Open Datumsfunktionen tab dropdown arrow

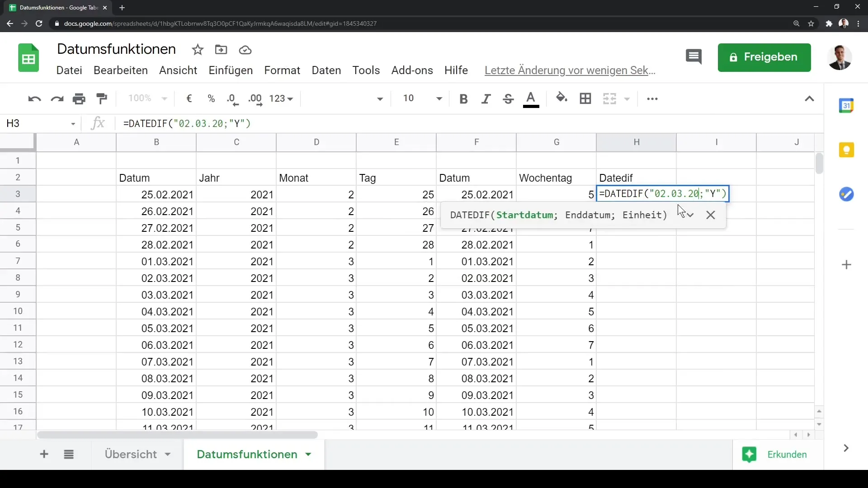[308, 455]
